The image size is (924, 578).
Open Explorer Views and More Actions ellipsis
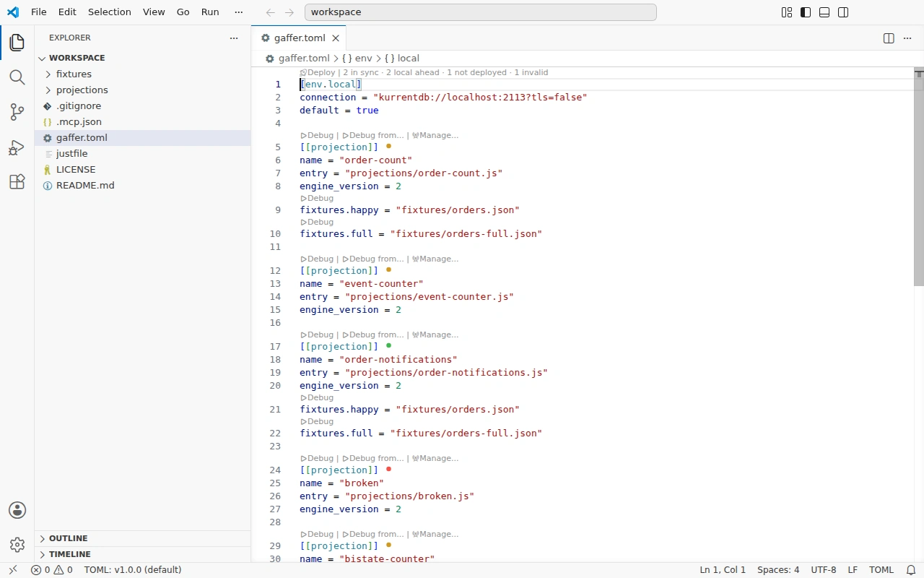[233, 38]
